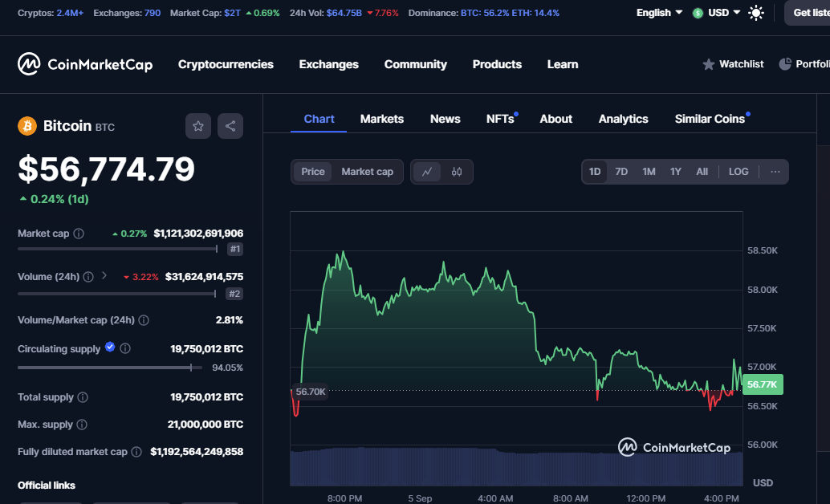830x504 pixels.
Task: Click the share icon beside Bitcoin
Action: 230,126
